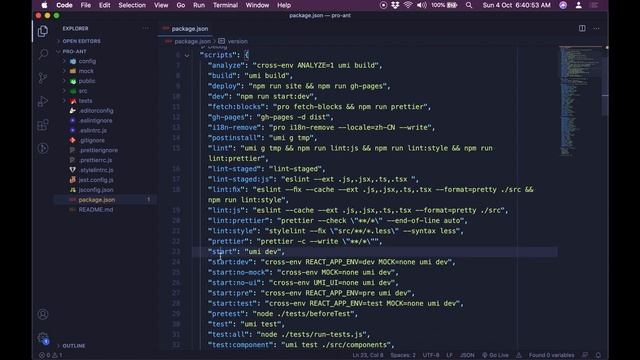Open the Live Share activity bar icon
Viewport: 640px width, 360px height.
click(42, 148)
